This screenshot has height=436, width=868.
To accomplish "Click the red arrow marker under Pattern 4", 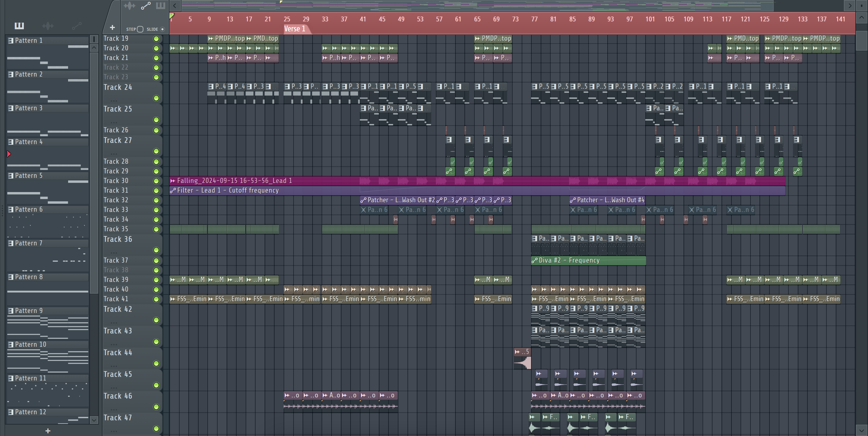I will pos(9,154).
